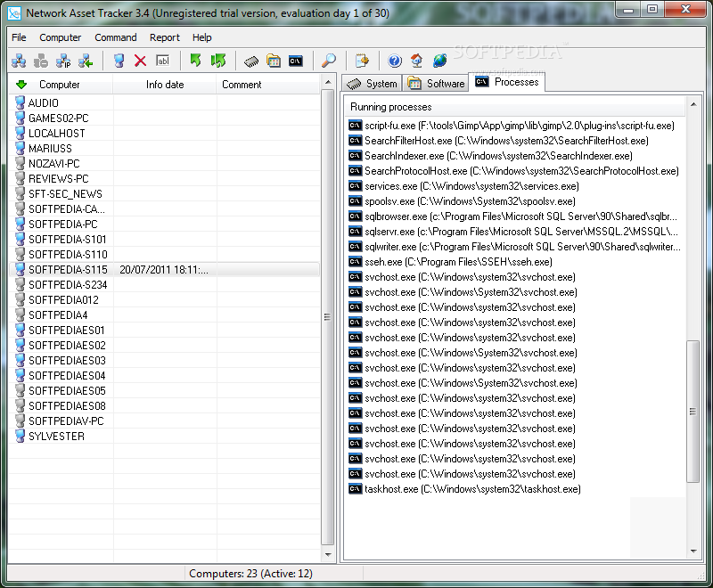The image size is (713, 588).
Task: Click the globe web icon in toolbar
Action: [x=439, y=61]
